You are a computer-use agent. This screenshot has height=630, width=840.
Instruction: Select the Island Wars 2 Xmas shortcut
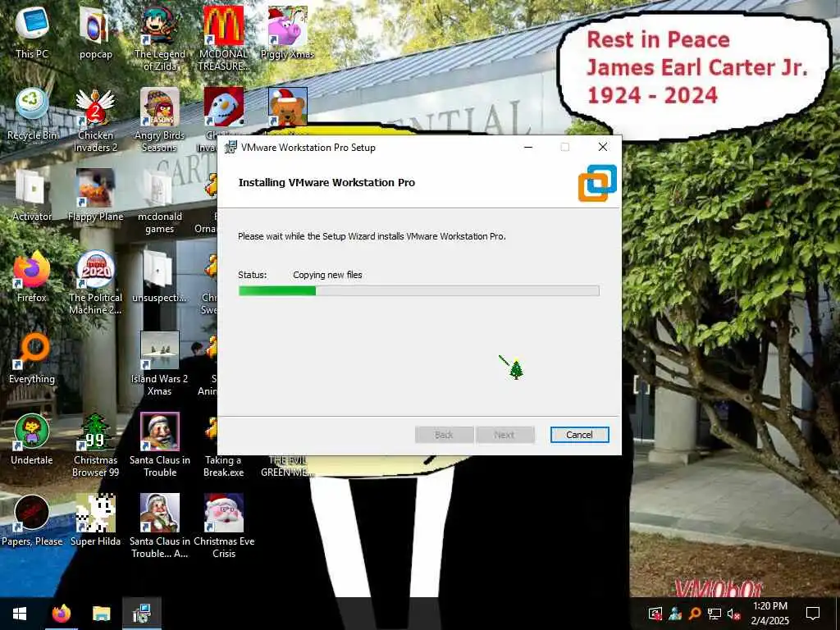coord(160,363)
